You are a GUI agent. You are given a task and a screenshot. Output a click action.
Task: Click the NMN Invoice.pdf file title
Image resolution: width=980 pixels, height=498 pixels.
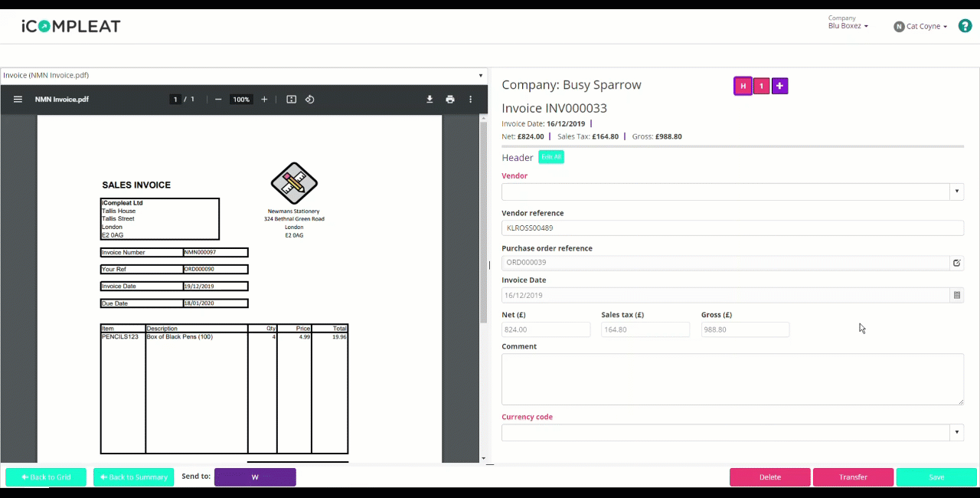[x=62, y=100]
